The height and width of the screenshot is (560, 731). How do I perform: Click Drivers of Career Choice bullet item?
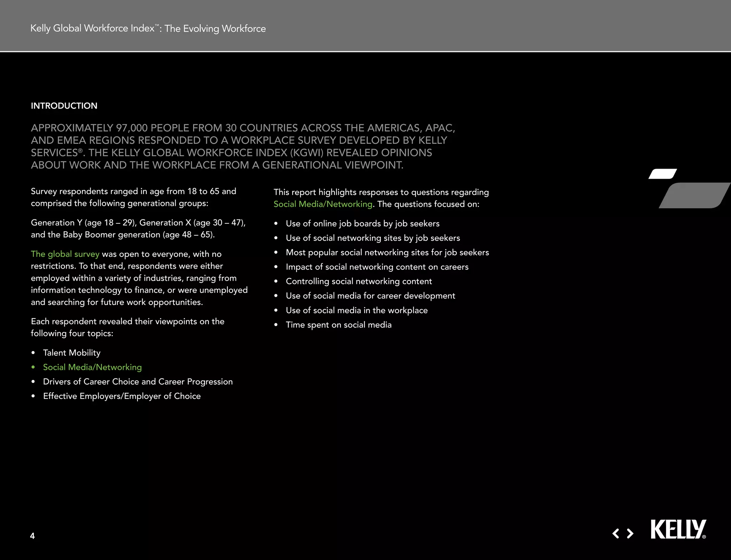click(x=138, y=382)
